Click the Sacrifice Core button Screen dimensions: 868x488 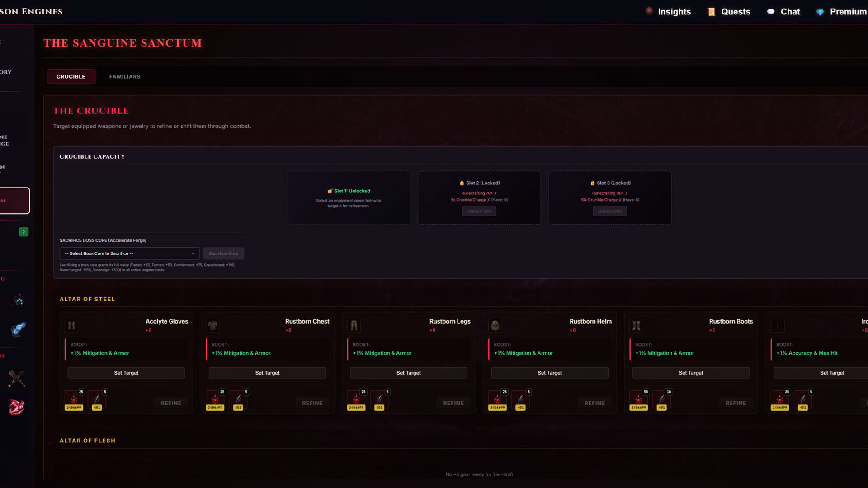(223, 253)
